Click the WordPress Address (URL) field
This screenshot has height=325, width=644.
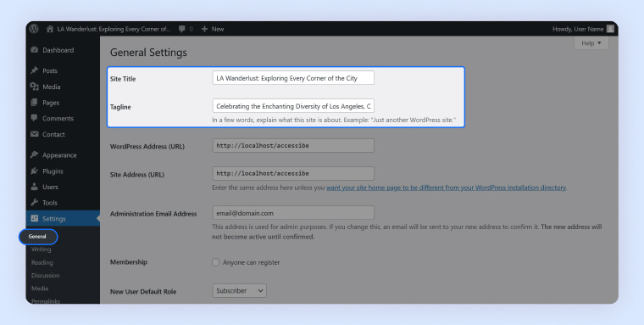pyautogui.click(x=293, y=145)
